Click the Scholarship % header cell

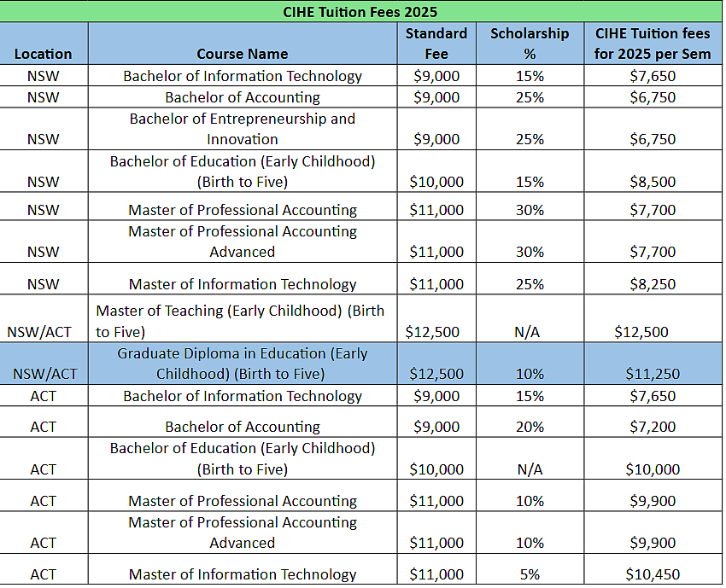click(x=530, y=44)
